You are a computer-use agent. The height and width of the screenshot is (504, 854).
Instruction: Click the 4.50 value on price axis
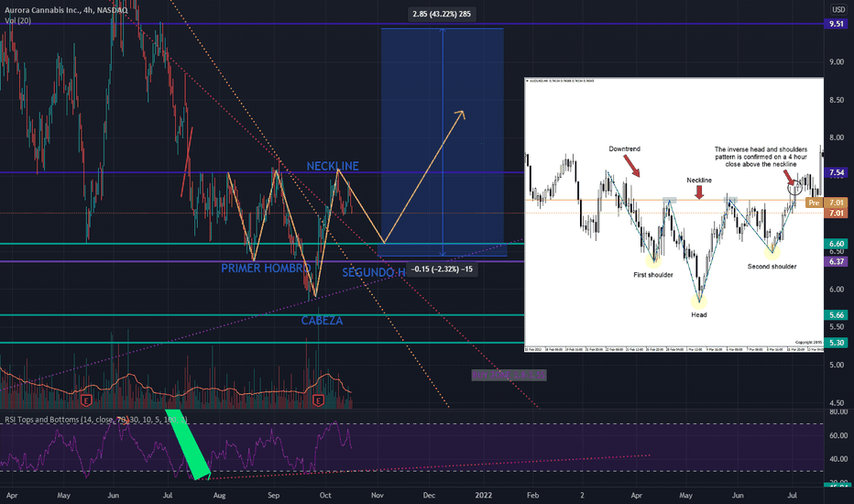pyautogui.click(x=837, y=403)
